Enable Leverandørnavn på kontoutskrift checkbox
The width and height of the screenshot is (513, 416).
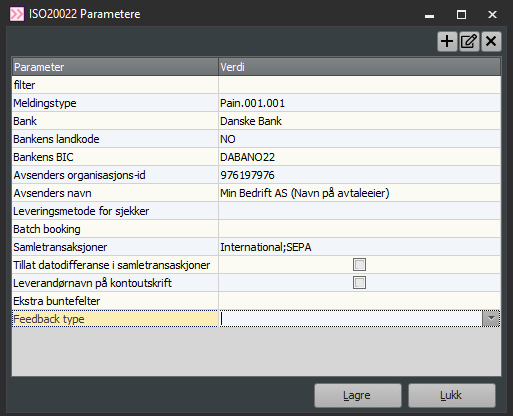[x=359, y=283]
